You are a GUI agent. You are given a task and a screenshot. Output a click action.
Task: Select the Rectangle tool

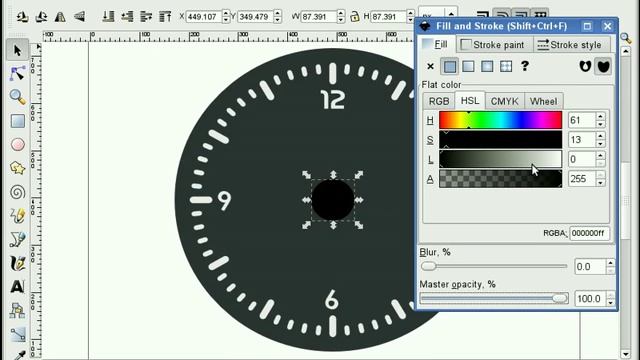17,121
